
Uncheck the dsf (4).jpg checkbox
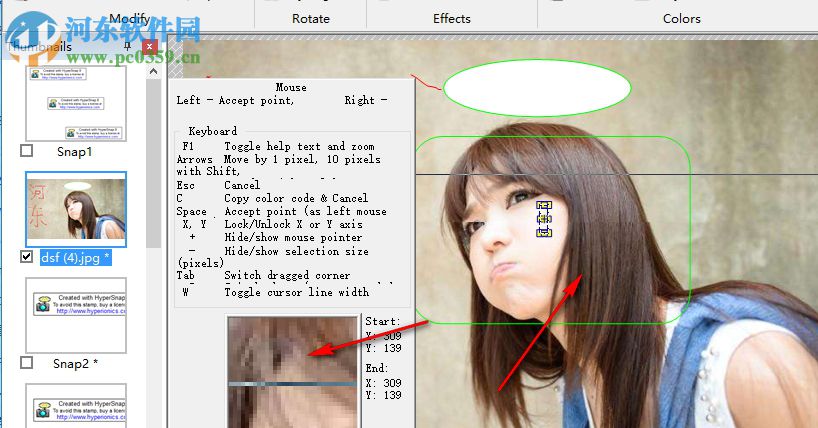coord(27,256)
